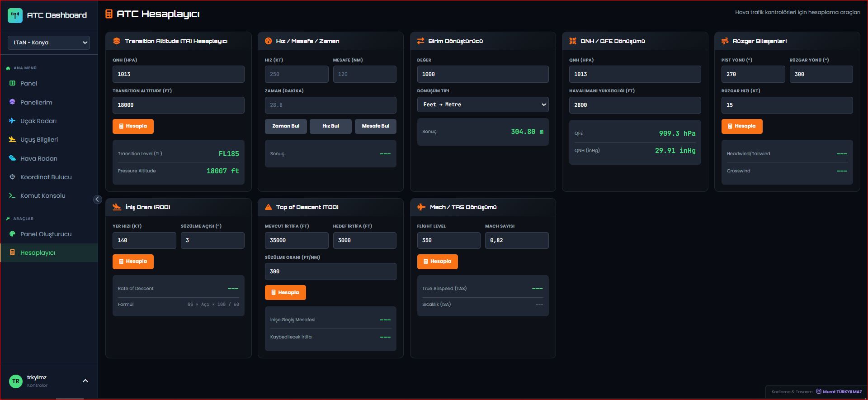
Task: Click the Uçuş Bilgileri departure icon
Action: [x=12, y=139]
